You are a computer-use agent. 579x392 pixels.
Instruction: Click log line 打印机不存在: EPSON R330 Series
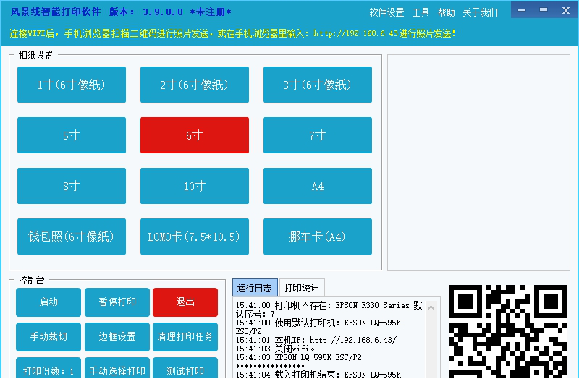329,310
